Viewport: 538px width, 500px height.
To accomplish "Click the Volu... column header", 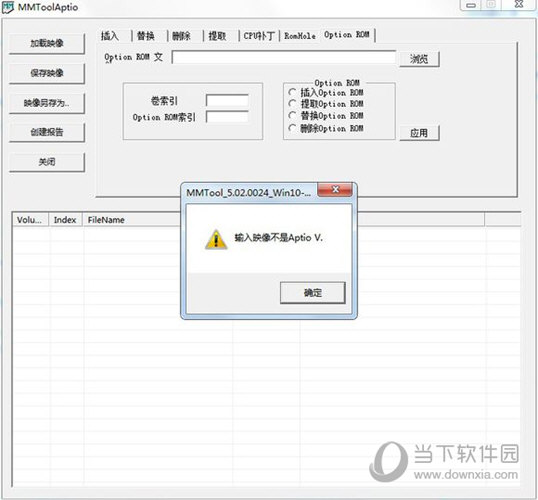I will (31, 220).
